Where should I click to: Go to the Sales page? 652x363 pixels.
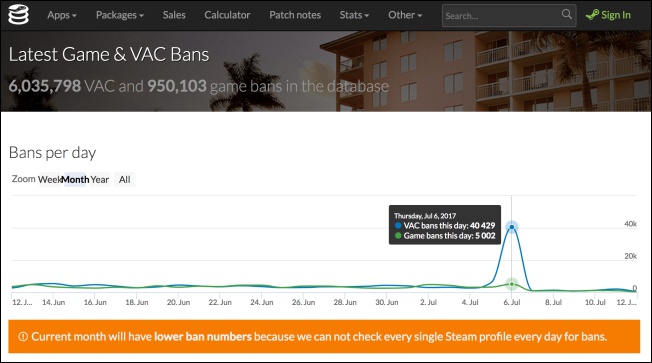174,15
